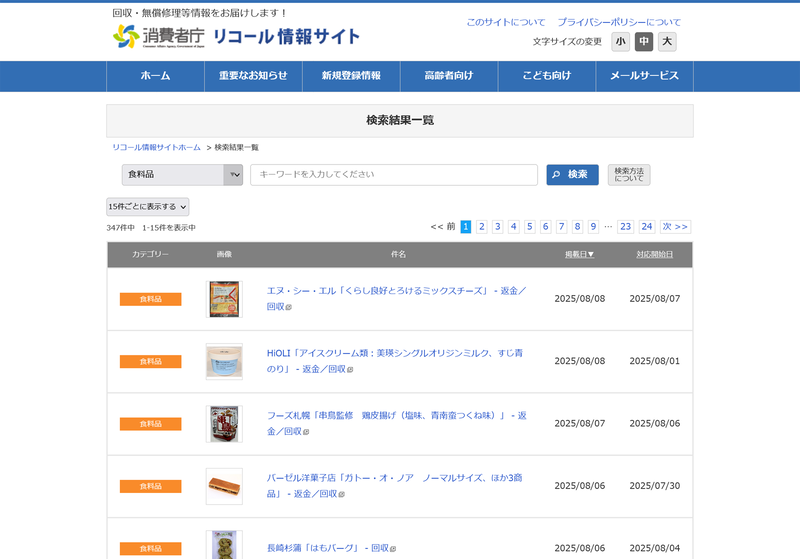The width and height of the screenshot is (800, 559).
Task: Go to results page 2
Action: tap(482, 226)
